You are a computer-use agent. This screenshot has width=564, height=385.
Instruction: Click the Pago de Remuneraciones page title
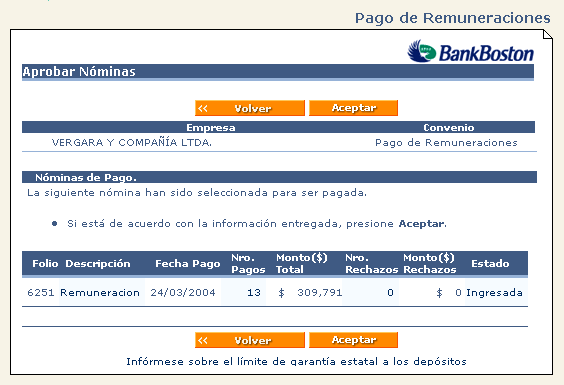point(452,18)
